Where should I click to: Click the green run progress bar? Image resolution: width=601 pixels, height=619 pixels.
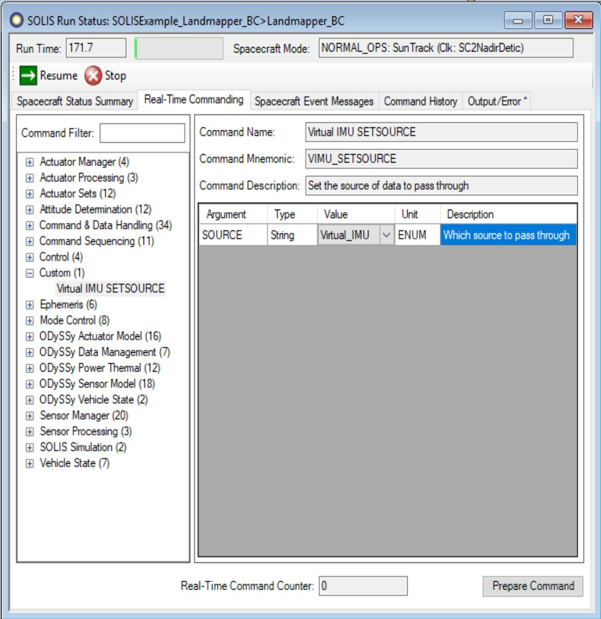178,48
